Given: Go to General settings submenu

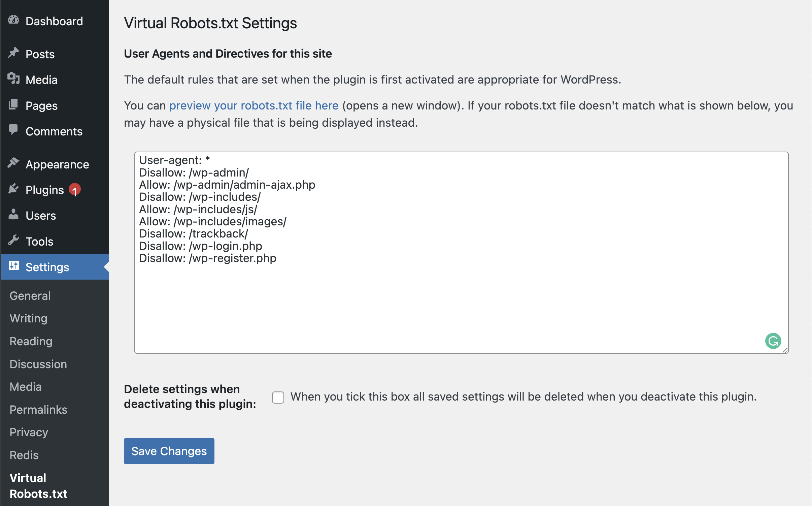Looking at the screenshot, I should pyautogui.click(x=30, y=296).
